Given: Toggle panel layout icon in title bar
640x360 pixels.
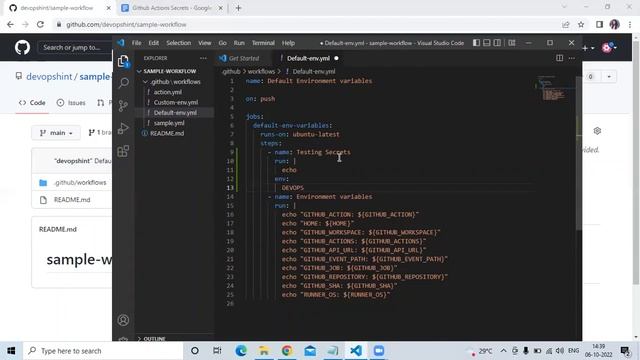Looking at the screenshot, I should (487, 42).
